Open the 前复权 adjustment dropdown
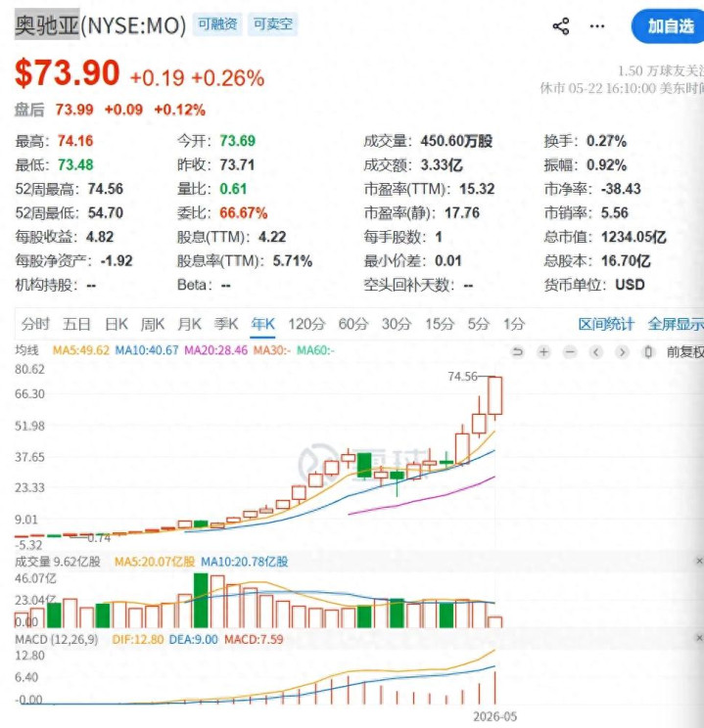The width and height of the screenshot is (704, 728). coord(685,352)
